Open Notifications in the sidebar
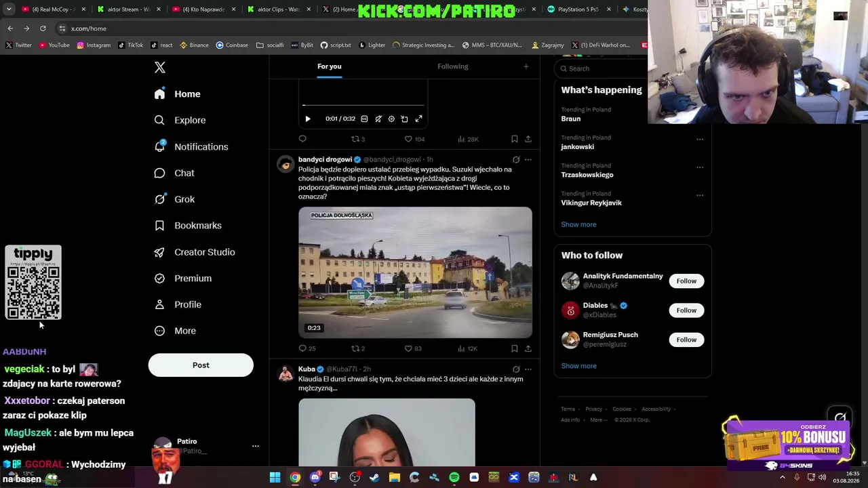The height and width of the screenshot is (488, 868). [191, 146]
